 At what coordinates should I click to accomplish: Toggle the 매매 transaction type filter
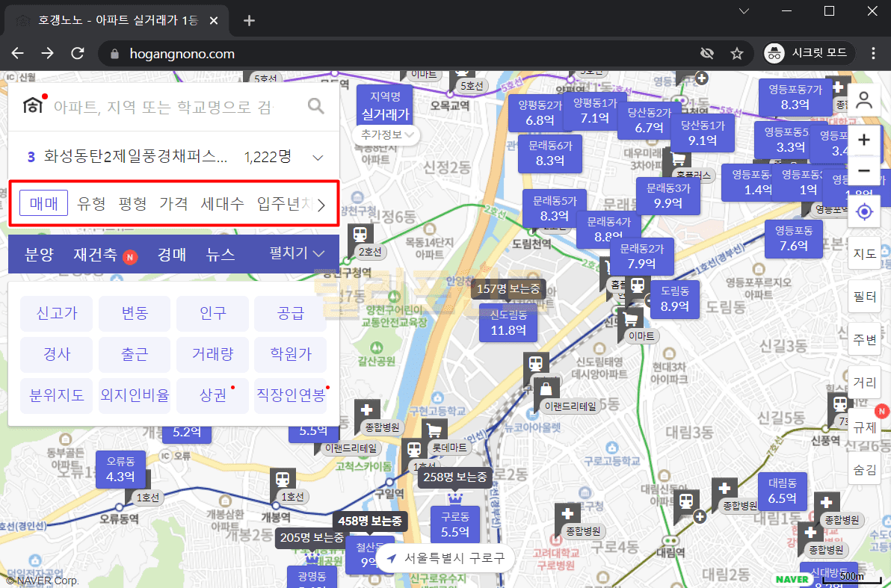point(44,203)
